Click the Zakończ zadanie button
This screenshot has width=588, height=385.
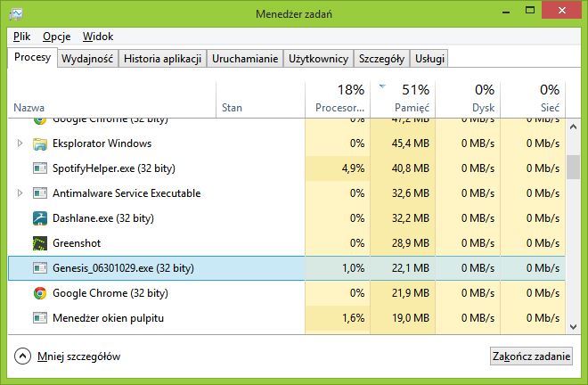(531, 356)
